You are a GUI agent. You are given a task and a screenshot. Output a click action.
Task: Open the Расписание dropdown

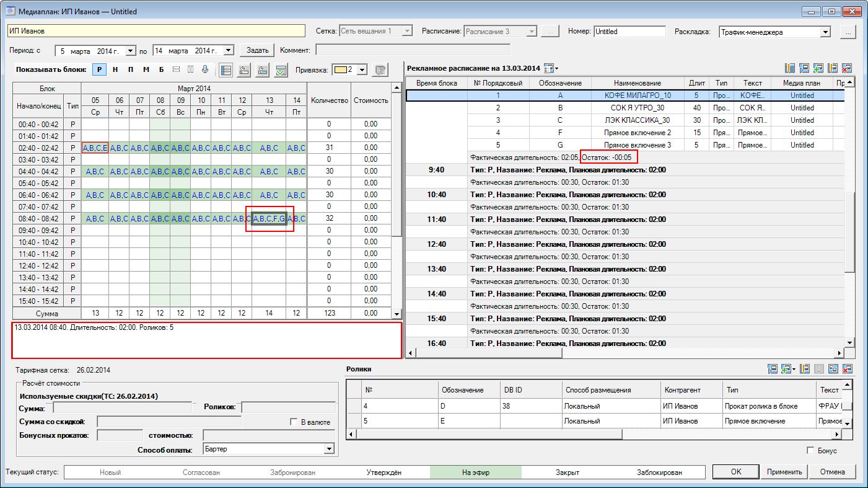coord(532,31)
